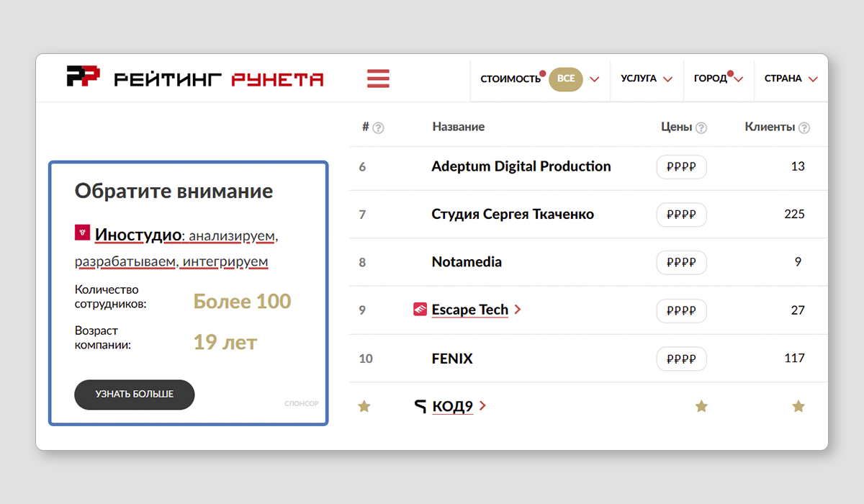Click client count 117 in FENIX row
This screenshot has width=864, height=504.
pos(795,358)
